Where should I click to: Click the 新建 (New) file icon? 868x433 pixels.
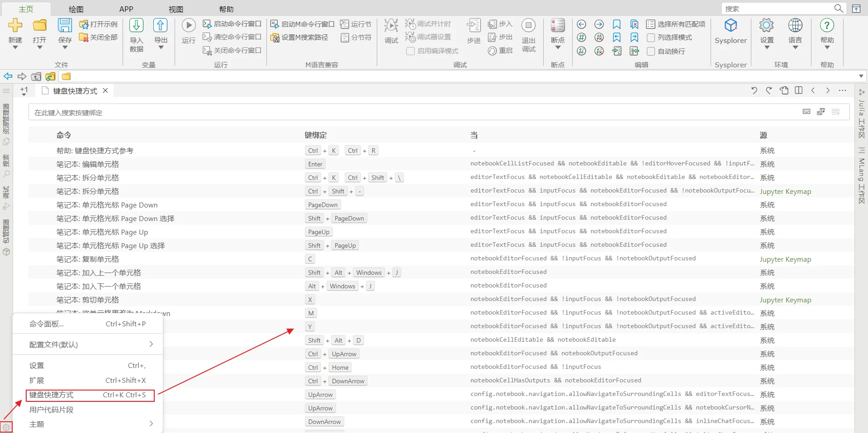15,25
